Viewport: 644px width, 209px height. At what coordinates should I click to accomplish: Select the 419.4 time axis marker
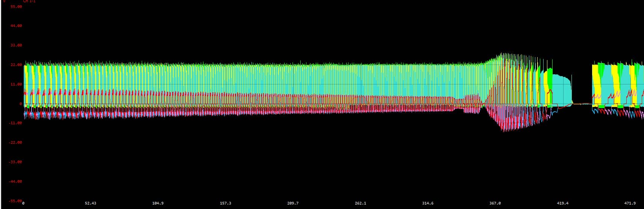point(563,203)
